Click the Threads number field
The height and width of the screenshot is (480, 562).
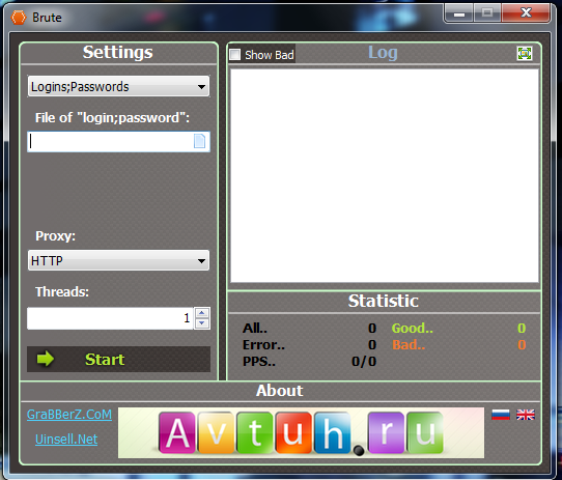[110, 318]
